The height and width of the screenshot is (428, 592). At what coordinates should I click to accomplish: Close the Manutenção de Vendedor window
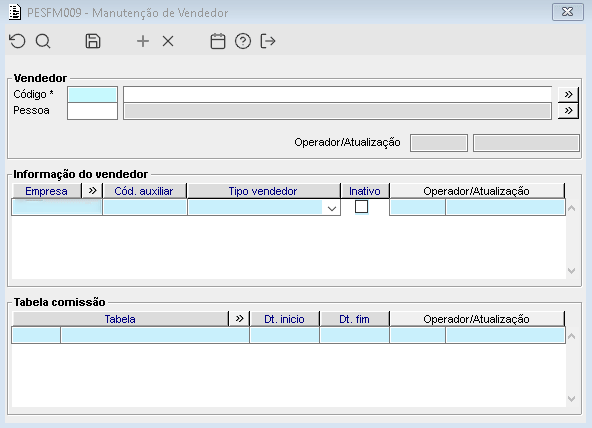click(567, 12)
